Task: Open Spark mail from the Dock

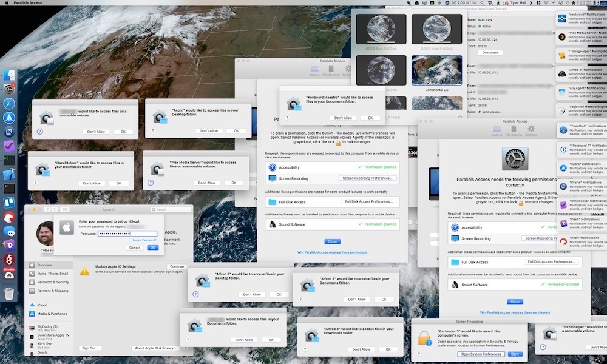Action: [9, 118]
